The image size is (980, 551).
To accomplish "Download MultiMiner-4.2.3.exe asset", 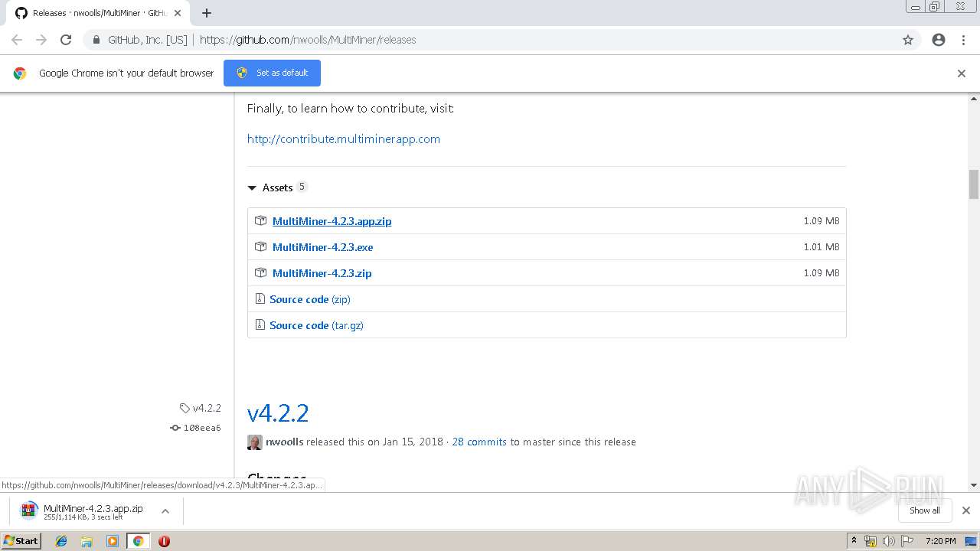I will click(x=322, y=247).
